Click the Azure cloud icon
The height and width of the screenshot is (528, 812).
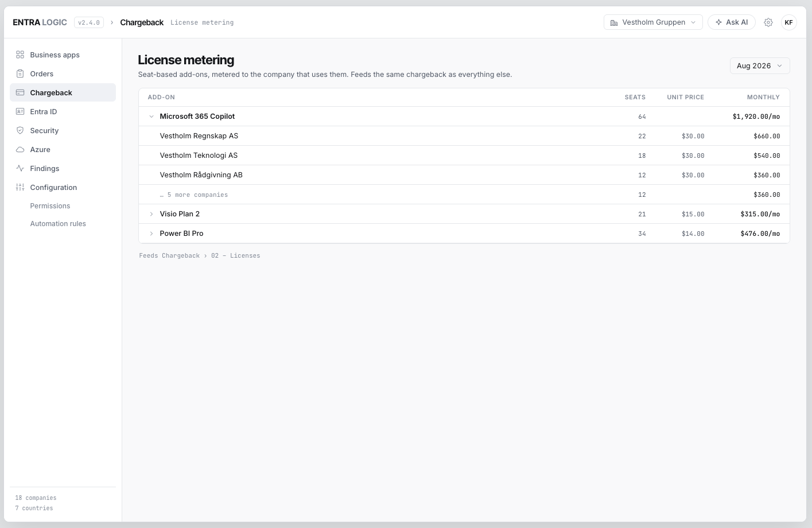coord(20,149)
